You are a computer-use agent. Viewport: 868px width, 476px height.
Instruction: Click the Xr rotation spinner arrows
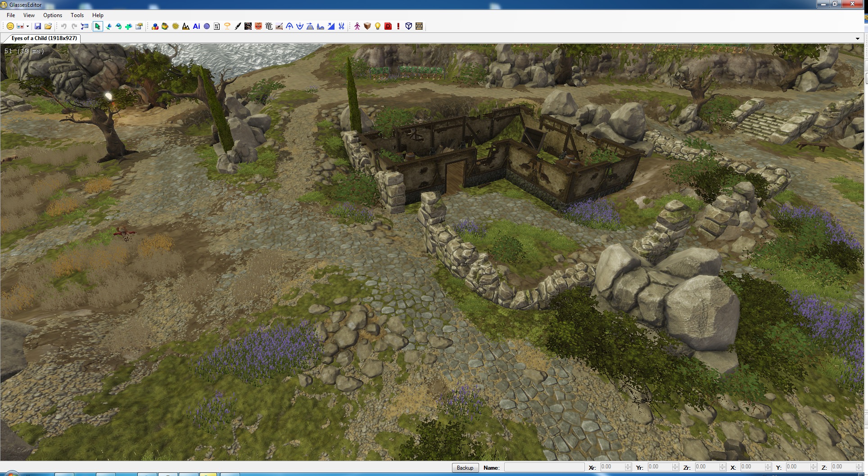(x=628, y=467)
